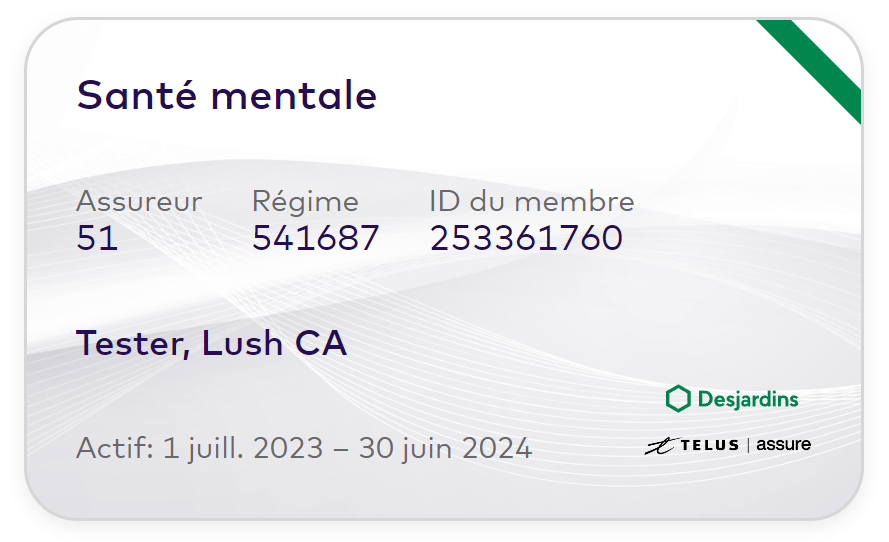The image size is (889, 542).
Task: Select the "Santé mentale" card title
Action: click(x=227, y=96)
